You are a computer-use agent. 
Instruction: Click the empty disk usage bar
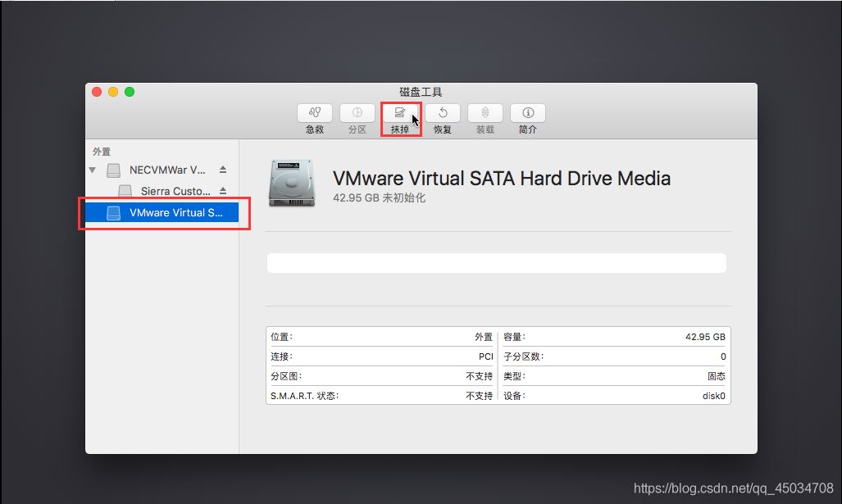click(x=497, y=263)
